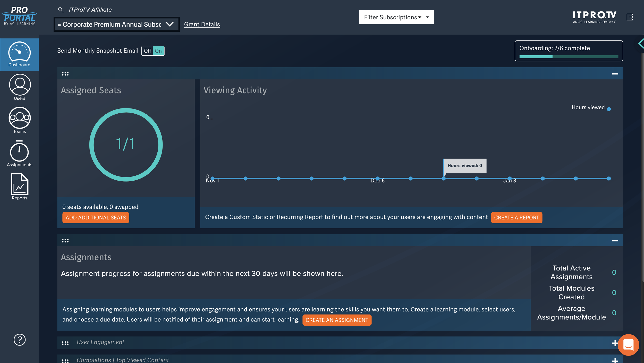Grab the User Engagement drag handle
This screenshot has height=363, width=644.
(x=65, y=343)
